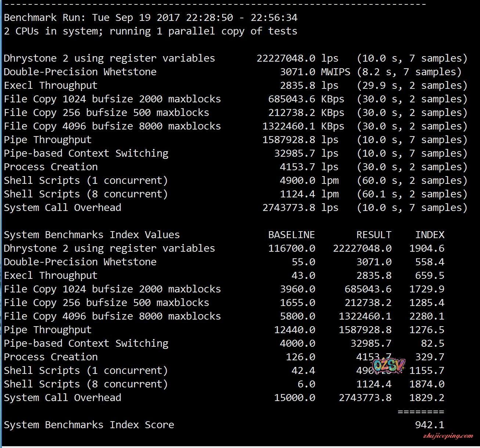Click the BASELINE column header

click(x=292, y=235)
